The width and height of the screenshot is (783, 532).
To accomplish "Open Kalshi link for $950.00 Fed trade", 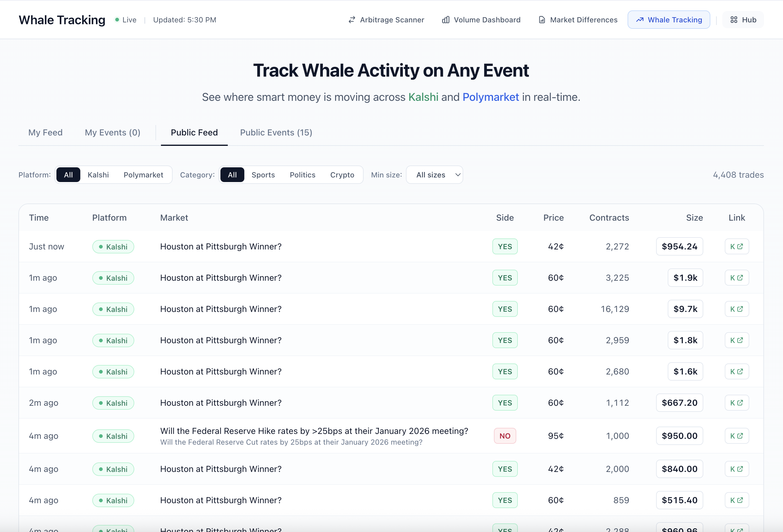I will 736,436.
